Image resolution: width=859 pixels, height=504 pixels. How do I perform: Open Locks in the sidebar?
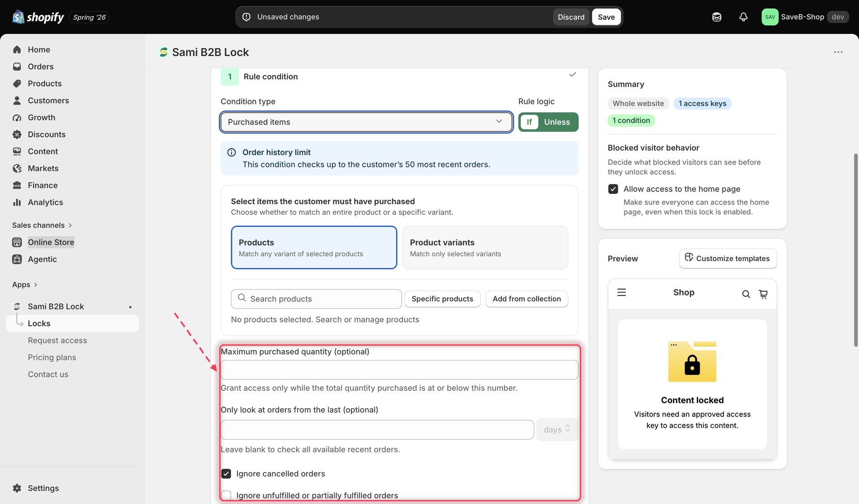tap(72, 324)
